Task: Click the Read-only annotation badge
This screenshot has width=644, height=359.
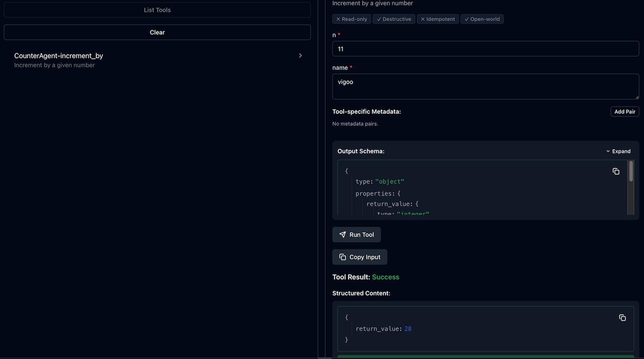Action: pos(352,19)
